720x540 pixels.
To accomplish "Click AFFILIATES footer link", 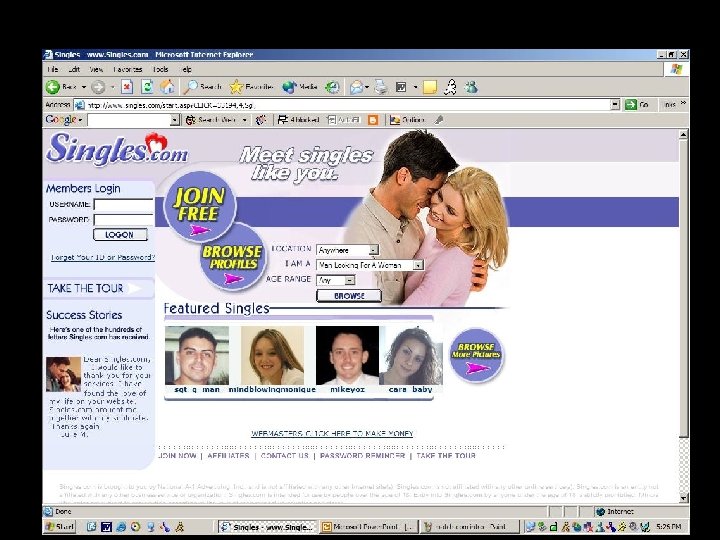I will [x=228, y=456].
